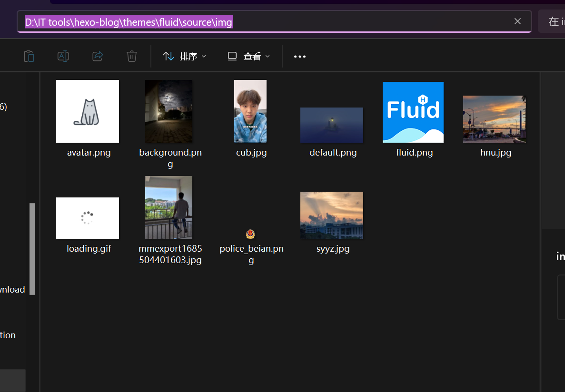
Task: Click the default.png file name
Action: click(x=333, y=153)
